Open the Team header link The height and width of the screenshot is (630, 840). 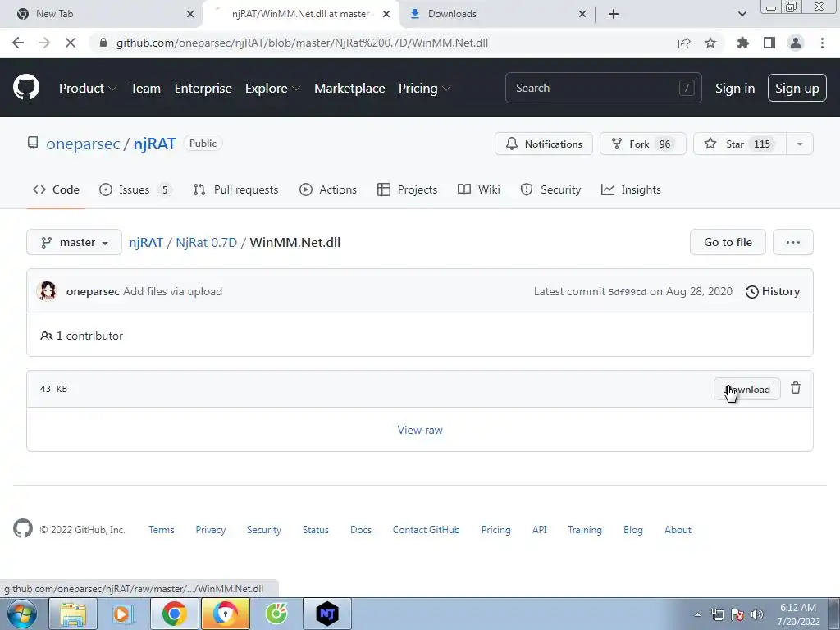point(145,89)
